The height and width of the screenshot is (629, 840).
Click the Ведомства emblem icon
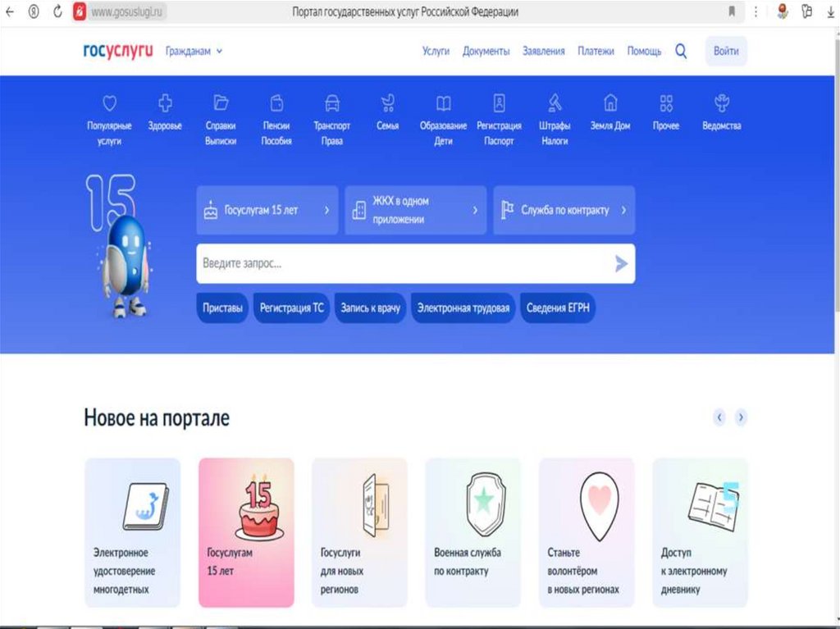click(722, 103)
